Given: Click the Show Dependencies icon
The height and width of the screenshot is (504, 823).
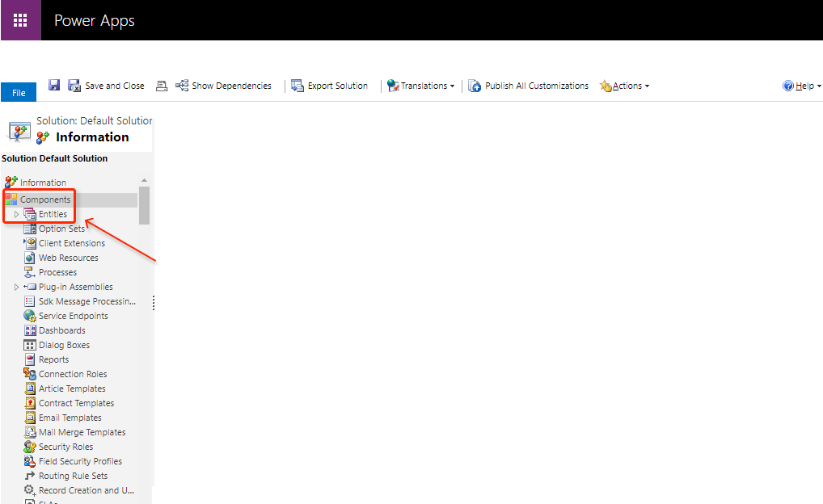Looking at the screenshot, I should tap(182, 86).
